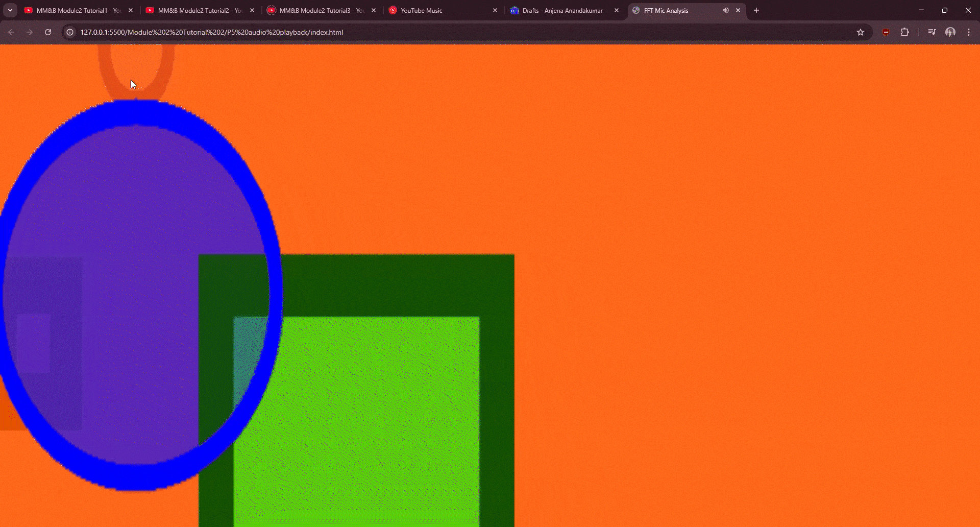
Task: Reload the current page
Action: click(x=47, y=32)
